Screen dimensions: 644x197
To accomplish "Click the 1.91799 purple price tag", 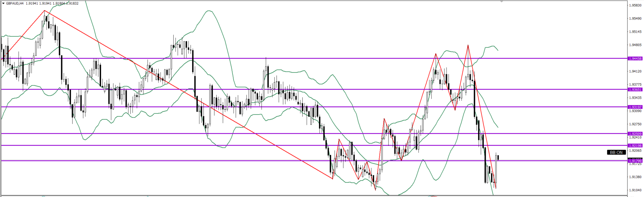I will (635, 161).
